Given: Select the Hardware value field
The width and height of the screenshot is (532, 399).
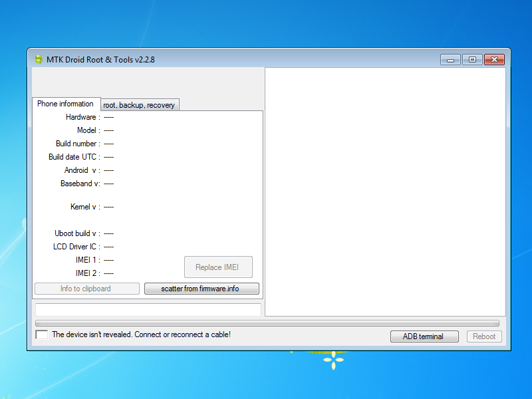Looking at the screenshot, I should [109, 117].
